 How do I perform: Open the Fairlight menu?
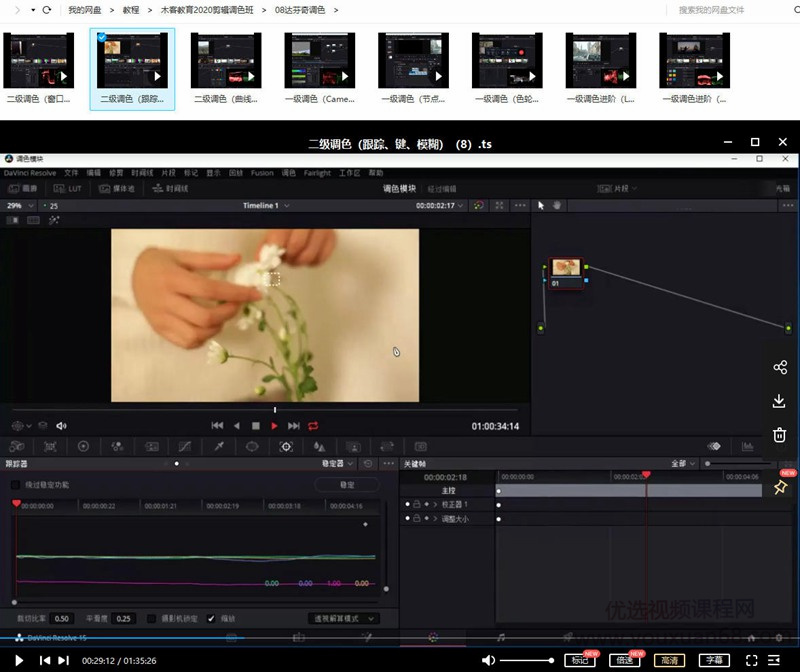317,173
